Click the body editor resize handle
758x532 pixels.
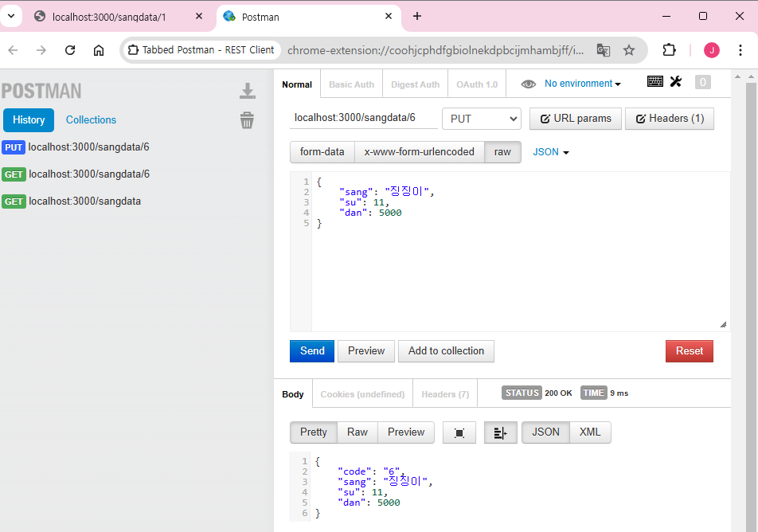pyautogui.click(x=723, y=324)
